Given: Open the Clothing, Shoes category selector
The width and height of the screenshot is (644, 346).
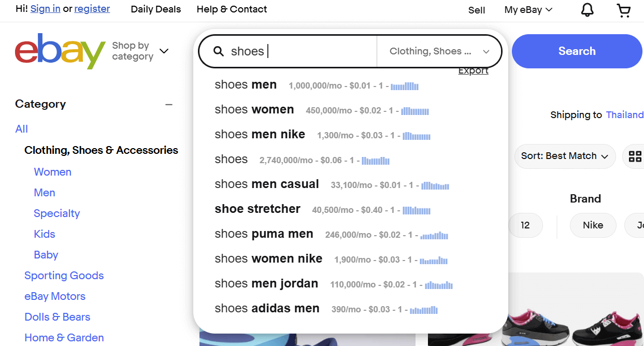Looking at the screenshot, I should [439, 51].
